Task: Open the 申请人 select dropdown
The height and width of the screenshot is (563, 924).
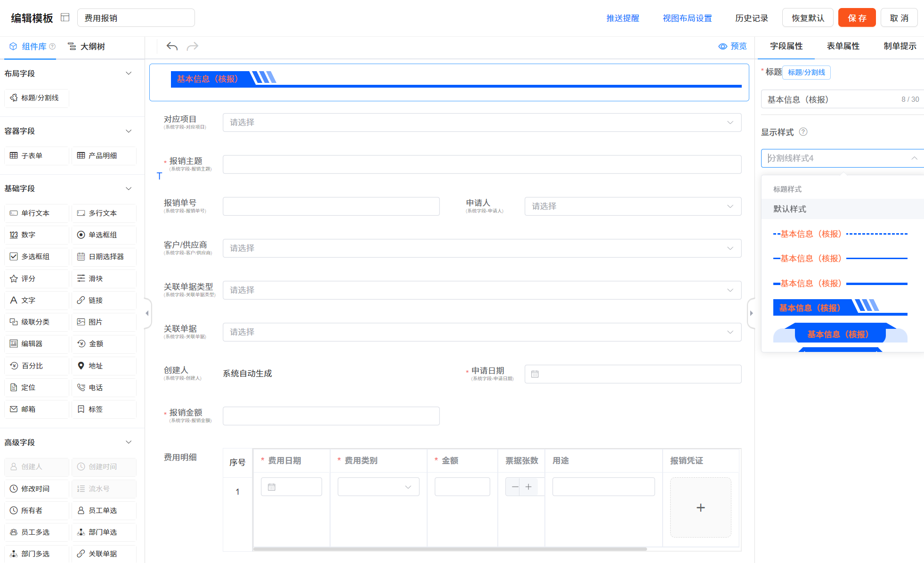Action: point(632,206)
